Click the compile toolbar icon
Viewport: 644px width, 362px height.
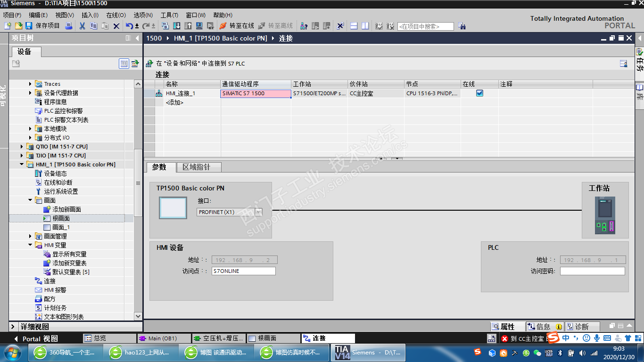point(165,26)
